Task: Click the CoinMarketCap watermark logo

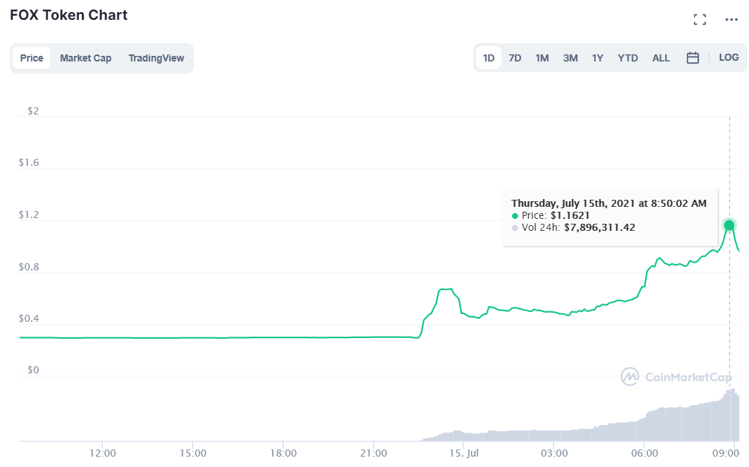Action: pos(675,377)
